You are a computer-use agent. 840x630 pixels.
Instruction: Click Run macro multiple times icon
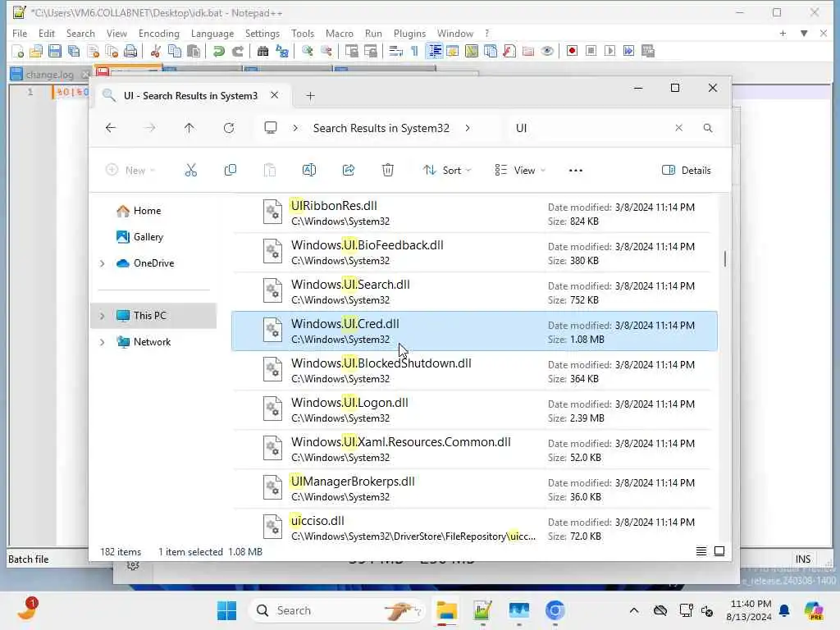[x=628, y=52]
